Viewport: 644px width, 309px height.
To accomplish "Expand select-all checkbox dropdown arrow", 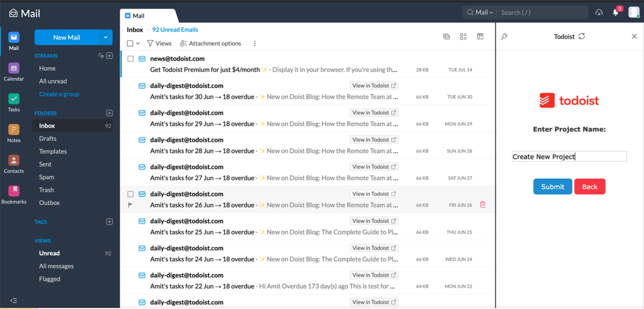I will (x=138, y=43).
